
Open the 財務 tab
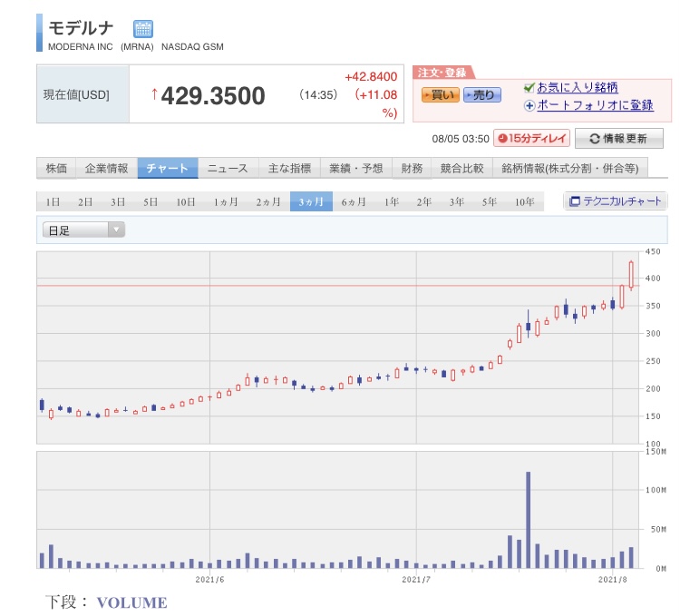tap(412, 169)
